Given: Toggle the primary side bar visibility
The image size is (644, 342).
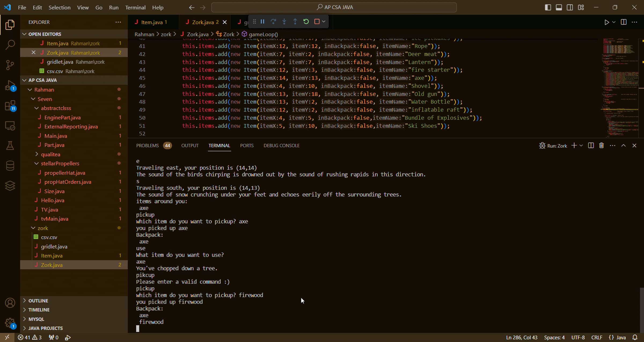Looking at the screenshot, I should pyautogui.click(x=548, y=8).
